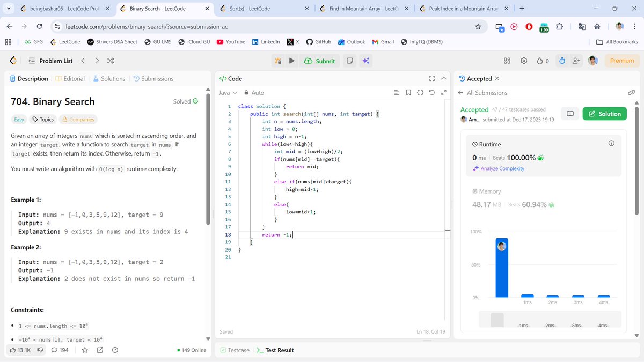Expand the Topics section

(x=43, y=119)
